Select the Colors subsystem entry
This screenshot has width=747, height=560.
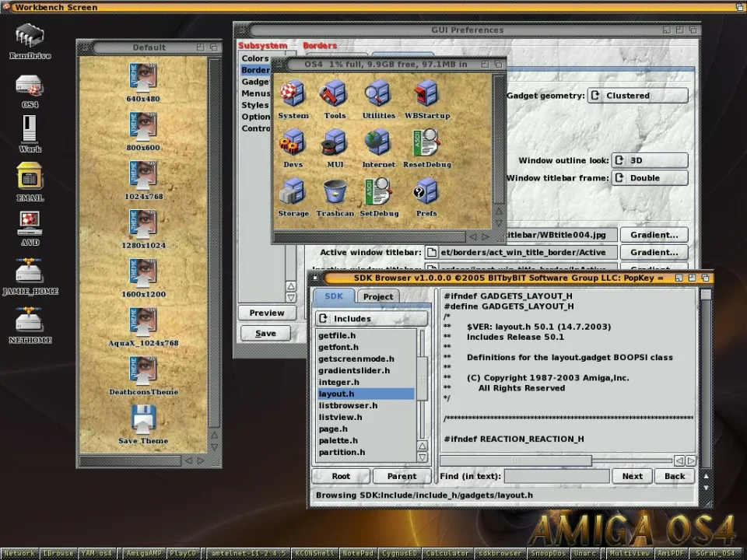coord(255,58)
